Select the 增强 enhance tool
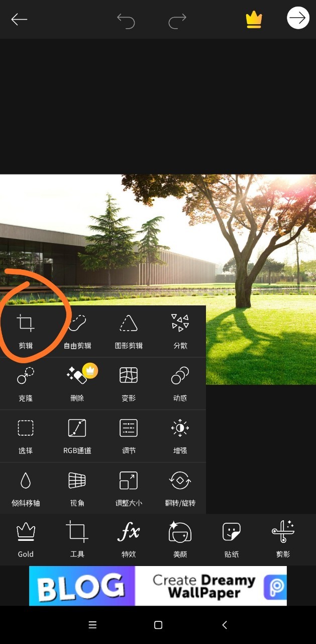The height and width of the screenshot is (644, 316). (x=180, y=436)
